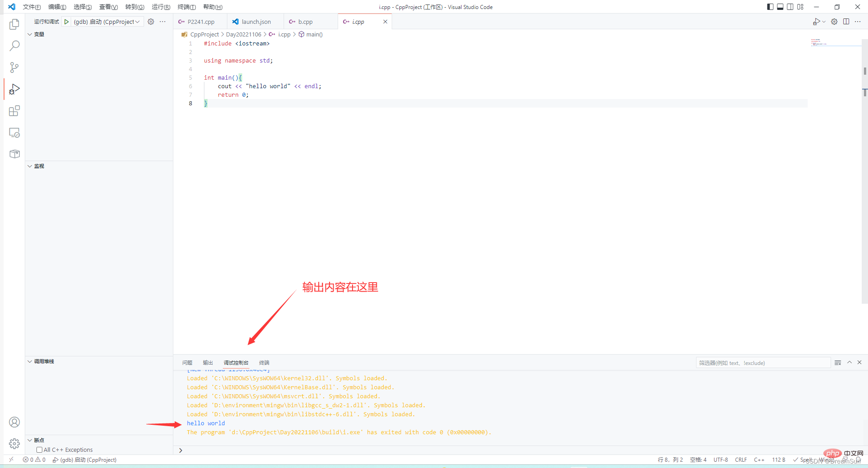This screenshot has width=868, height=468.
Task: Click the green start debugging play icon
Action: (67, 22)
